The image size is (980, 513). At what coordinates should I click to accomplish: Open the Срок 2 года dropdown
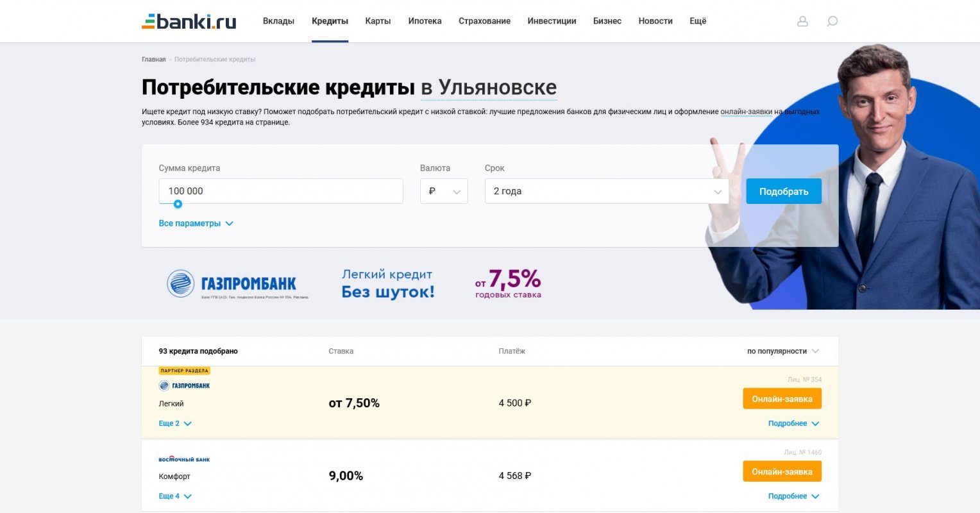click(x=607, y=191)
